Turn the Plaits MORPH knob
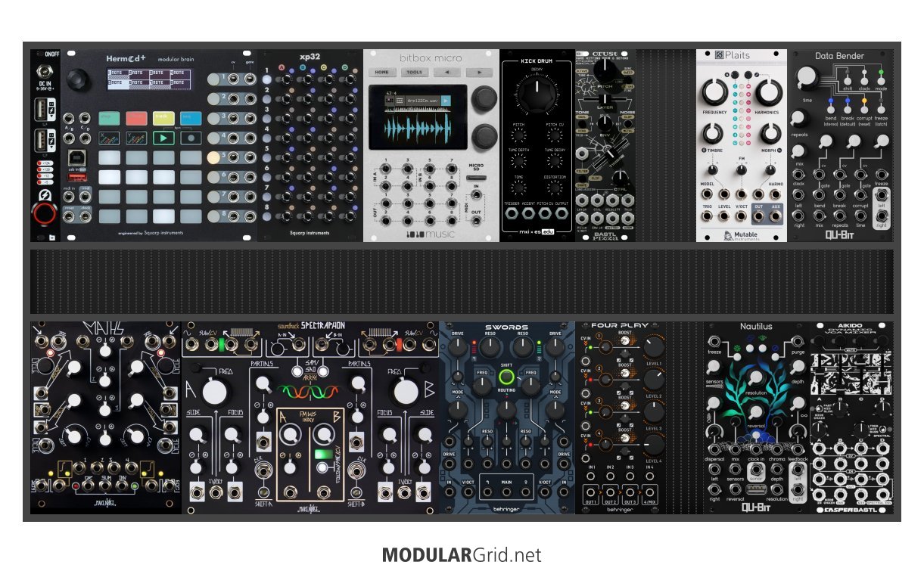Viewport: 924px width, 571px height. point(771,133)
